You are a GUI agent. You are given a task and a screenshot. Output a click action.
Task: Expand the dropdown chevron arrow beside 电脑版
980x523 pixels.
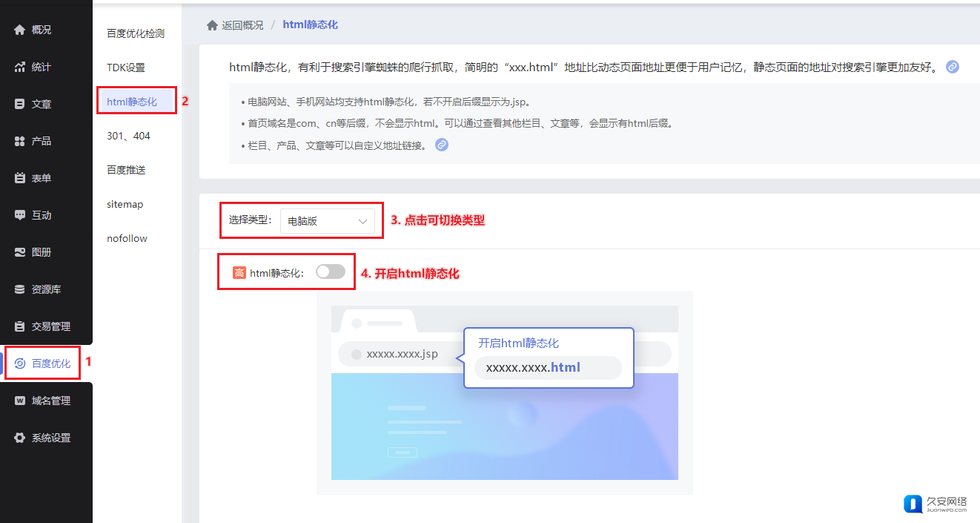362,221
